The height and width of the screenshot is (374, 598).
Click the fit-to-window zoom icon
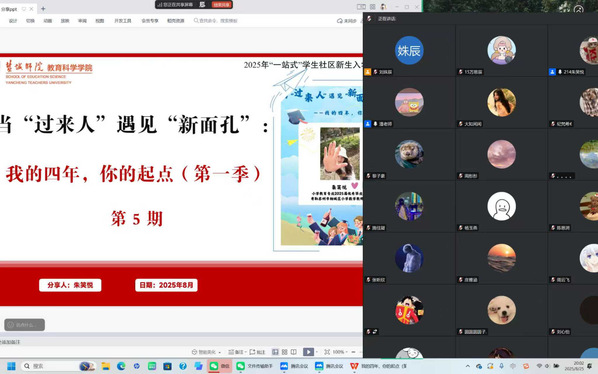coord(327,352)
